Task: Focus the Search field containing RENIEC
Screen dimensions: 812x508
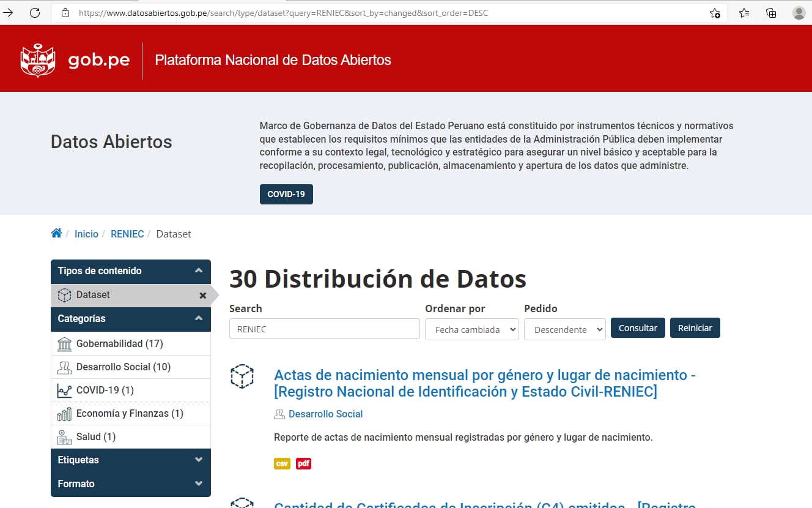Action: (x=325, y=329)
